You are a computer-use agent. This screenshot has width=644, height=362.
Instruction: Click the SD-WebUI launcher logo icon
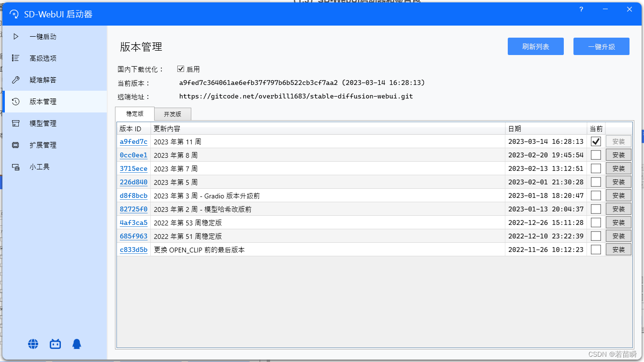pos(14,14)
